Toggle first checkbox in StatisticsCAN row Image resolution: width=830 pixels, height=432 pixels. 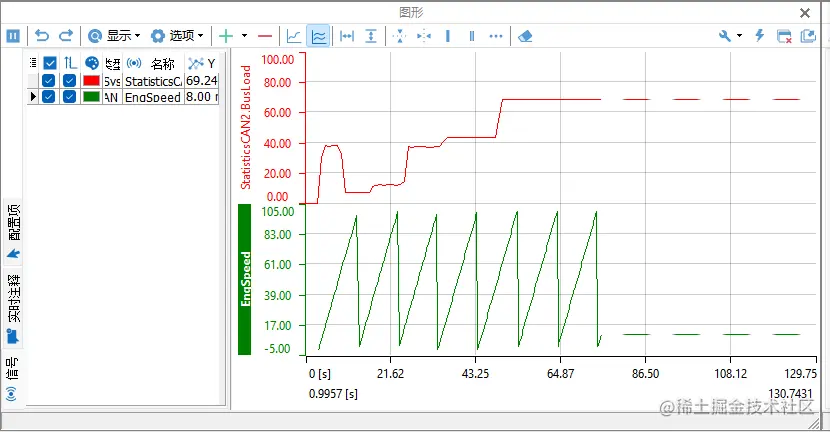pos(48,80)
